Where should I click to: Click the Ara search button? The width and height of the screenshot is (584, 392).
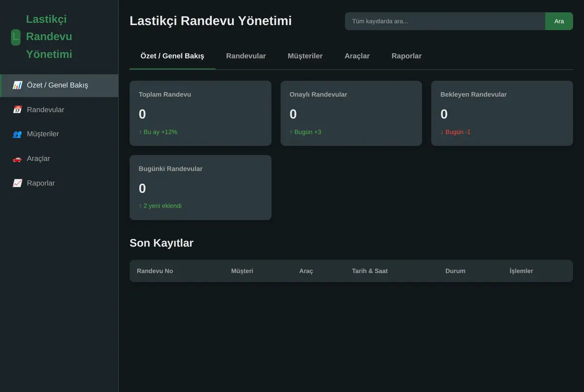[x=559, y=21]
